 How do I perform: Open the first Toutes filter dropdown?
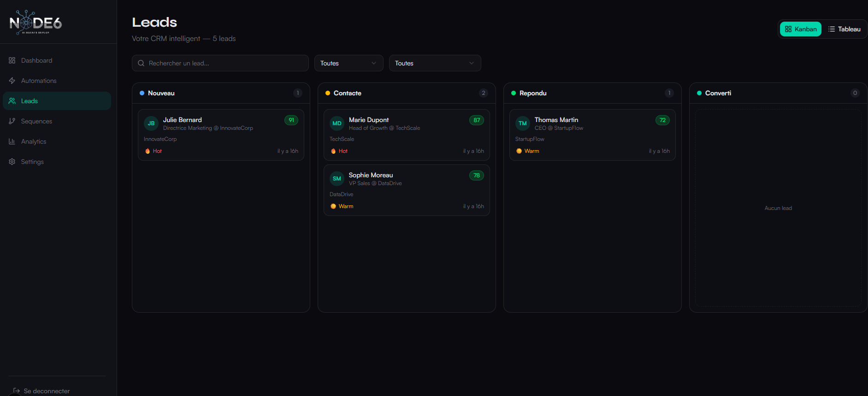click(x=348, y=63)
